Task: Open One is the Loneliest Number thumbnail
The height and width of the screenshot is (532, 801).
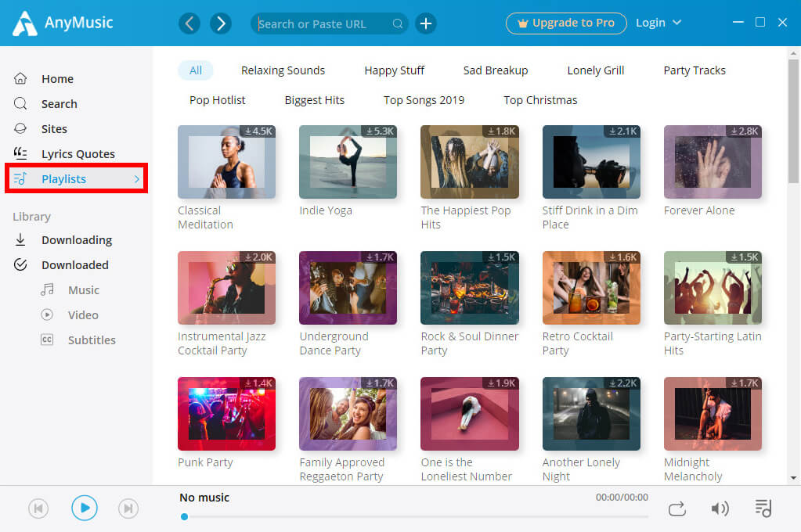Action: pyautogui.click(x=470, y=414)
